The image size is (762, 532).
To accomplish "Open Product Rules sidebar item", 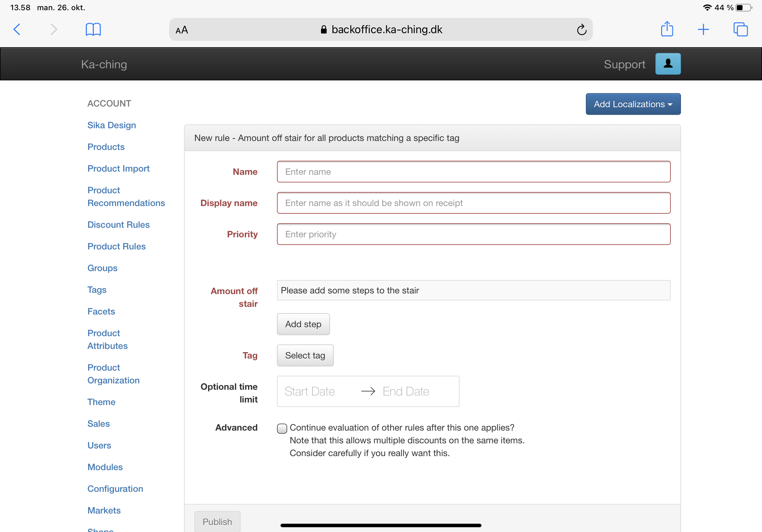I will [x=116, y=246].
